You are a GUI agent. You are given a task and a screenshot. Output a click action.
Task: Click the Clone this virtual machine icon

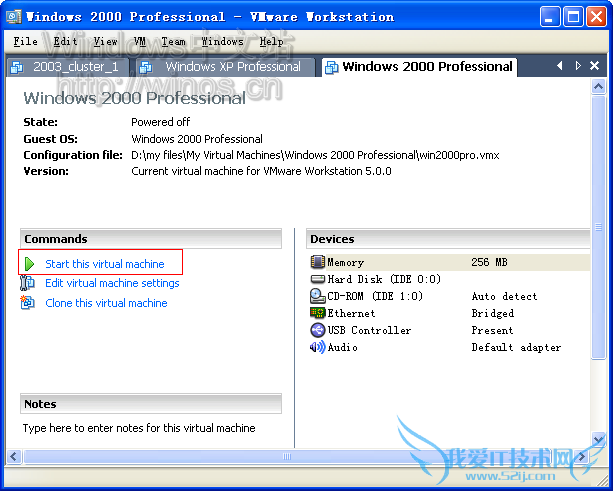[27, 303]
